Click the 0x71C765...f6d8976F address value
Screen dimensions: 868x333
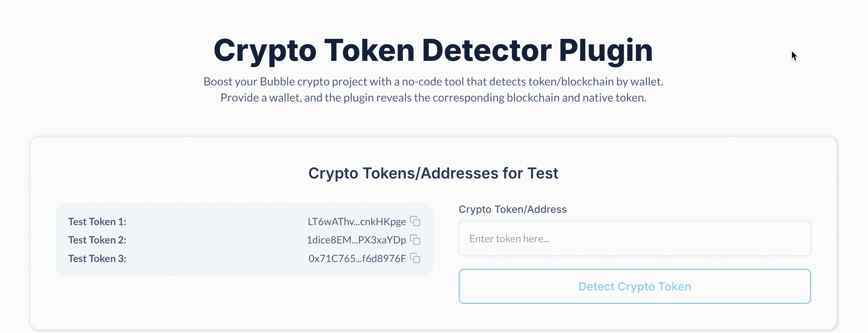(x=357, y=258)
